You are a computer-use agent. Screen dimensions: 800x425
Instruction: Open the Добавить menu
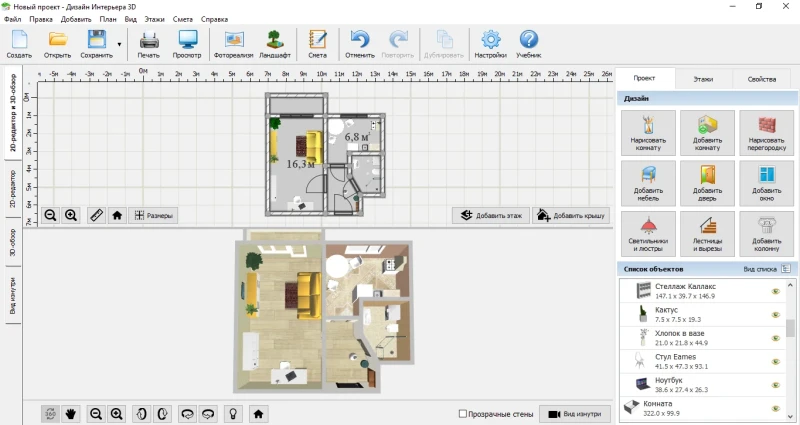76,19
